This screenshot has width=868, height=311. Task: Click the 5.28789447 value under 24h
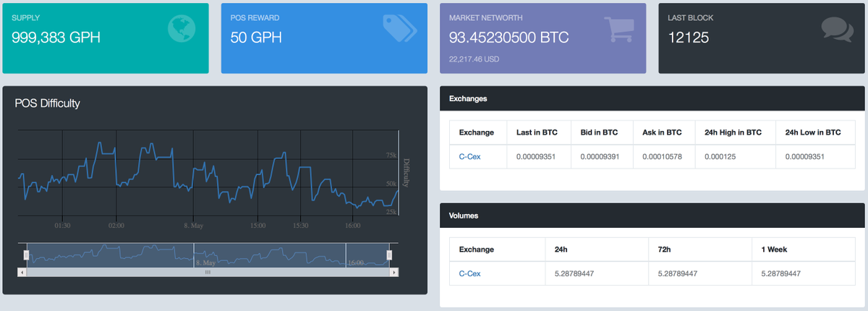pyautogui.click(x=574, y=273)
